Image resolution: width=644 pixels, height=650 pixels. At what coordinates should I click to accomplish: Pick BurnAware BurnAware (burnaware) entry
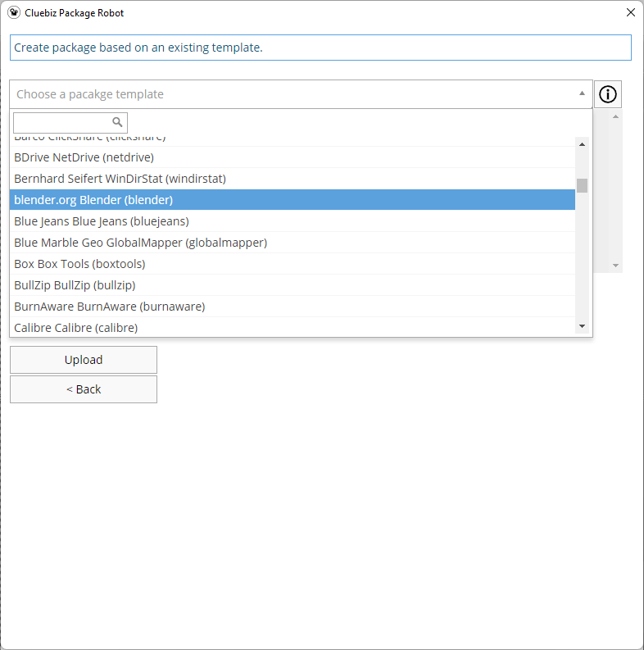pos(109,307)
